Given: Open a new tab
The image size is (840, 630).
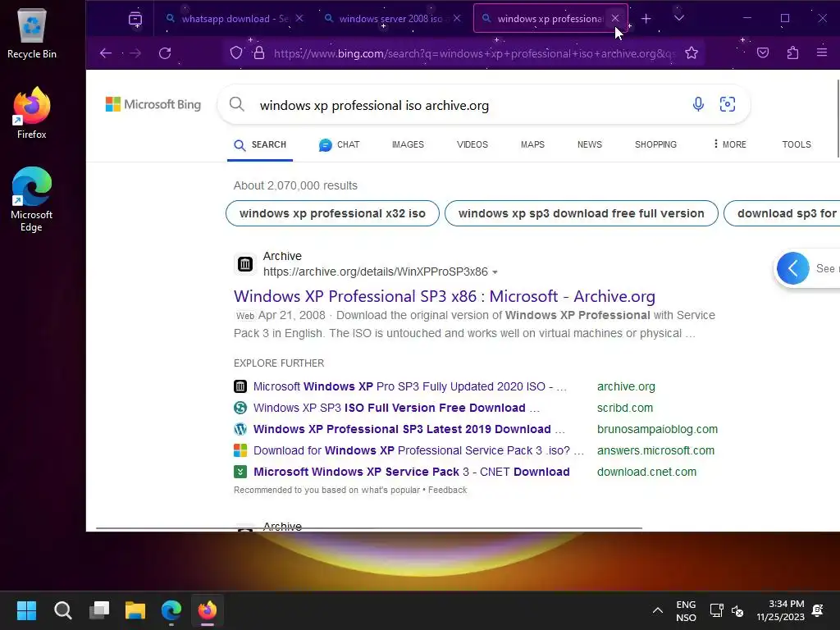Looking at the screenshot, I should 646,19.
